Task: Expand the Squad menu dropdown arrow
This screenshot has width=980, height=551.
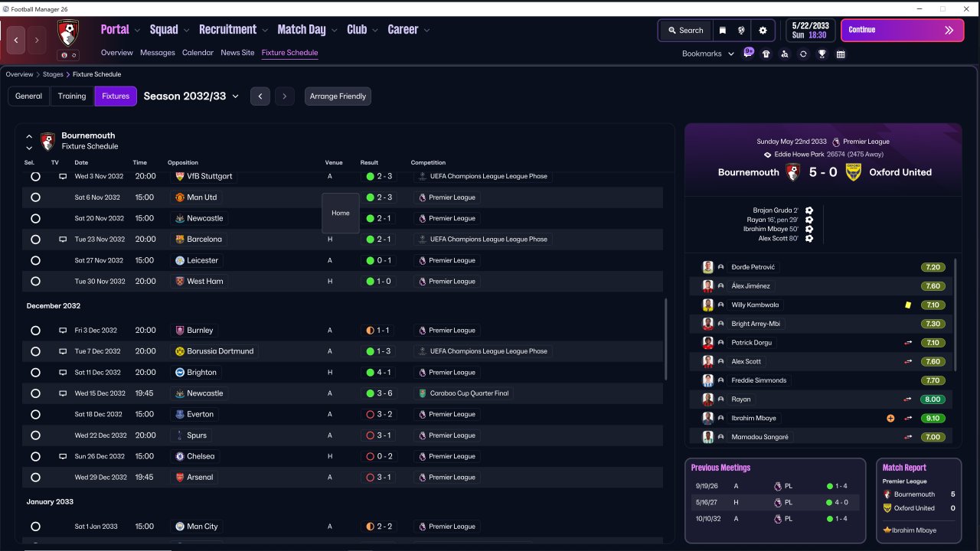Action: (x=186, y=31)
